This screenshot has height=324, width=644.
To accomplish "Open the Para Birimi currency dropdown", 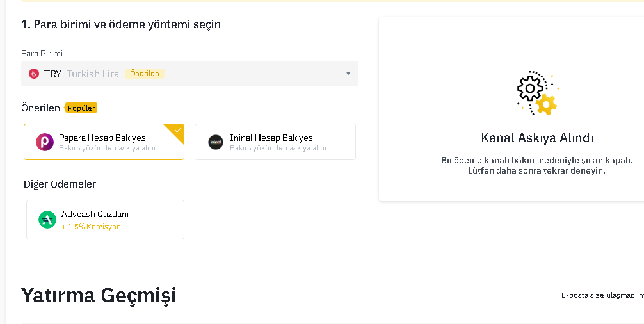I will (x=189, y=74).
